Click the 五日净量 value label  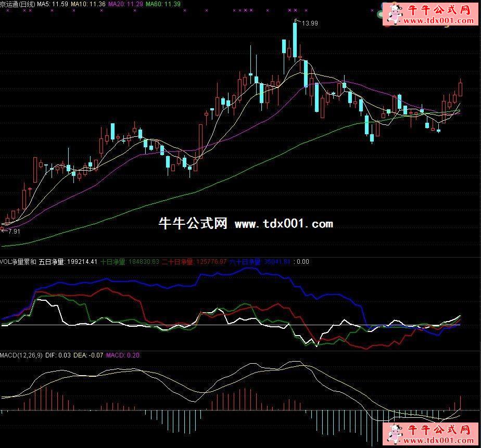[68, 262]
